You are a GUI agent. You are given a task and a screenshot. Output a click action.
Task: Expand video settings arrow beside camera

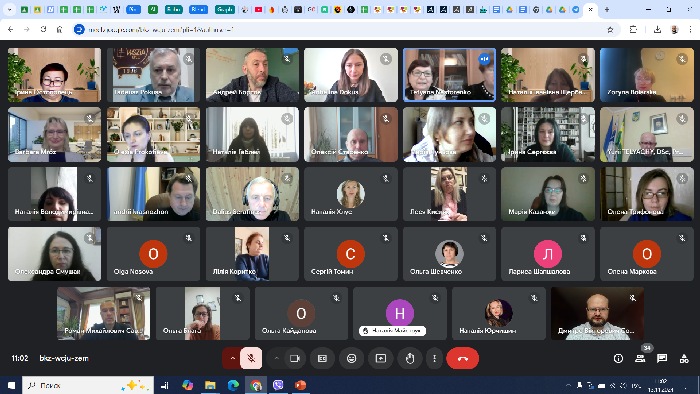pyautogui.click(x=276, y=358)
